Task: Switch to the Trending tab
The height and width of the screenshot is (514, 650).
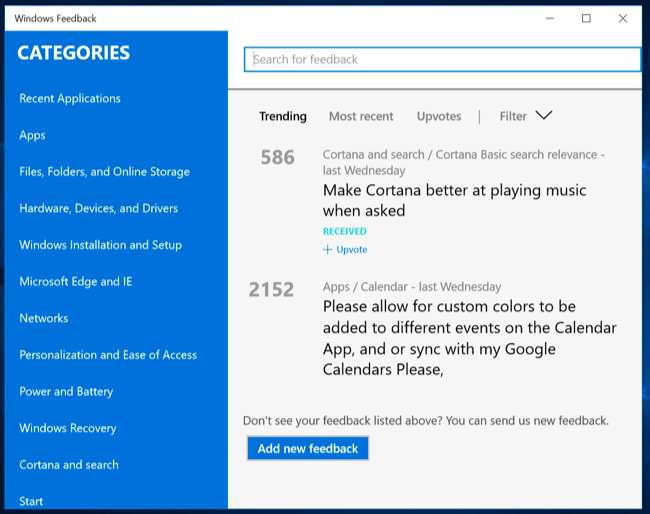Action: tap(283, 117)
